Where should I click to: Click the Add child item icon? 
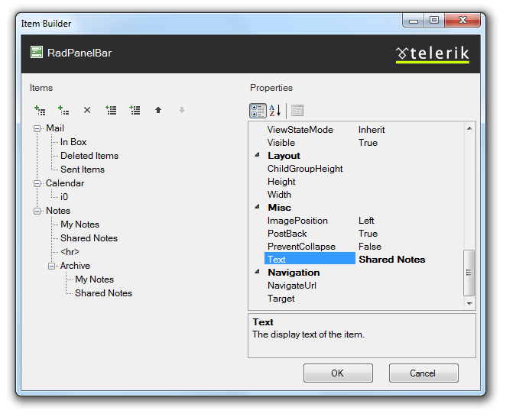[63, 110]
